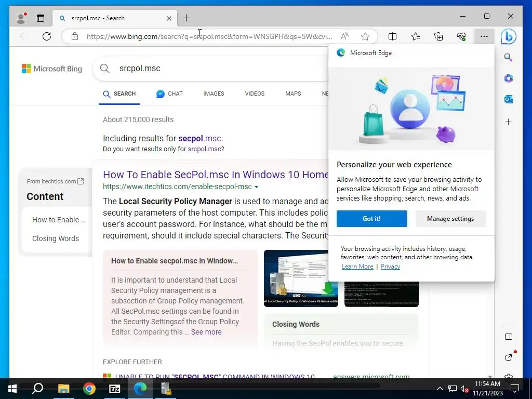Show hidden tray icons chevron
The width and height of the screenshot is (532, 399).
(x=440, y=389)
